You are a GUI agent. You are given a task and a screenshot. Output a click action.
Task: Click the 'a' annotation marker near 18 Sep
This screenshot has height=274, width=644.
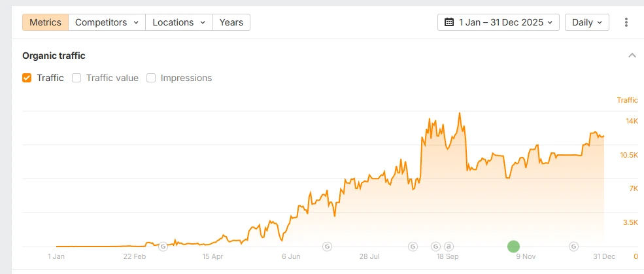pos(449,247)
